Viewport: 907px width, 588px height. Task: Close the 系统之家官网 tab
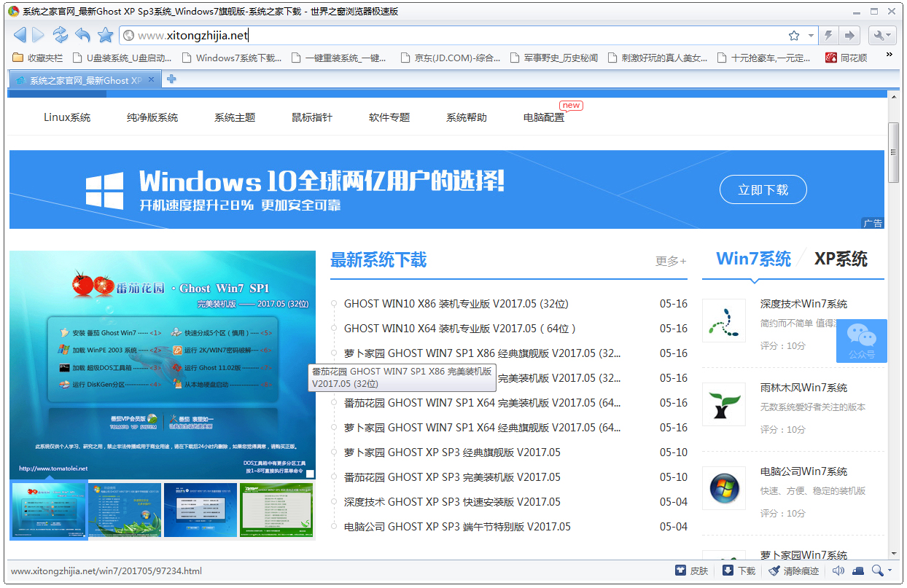point(152,79)
